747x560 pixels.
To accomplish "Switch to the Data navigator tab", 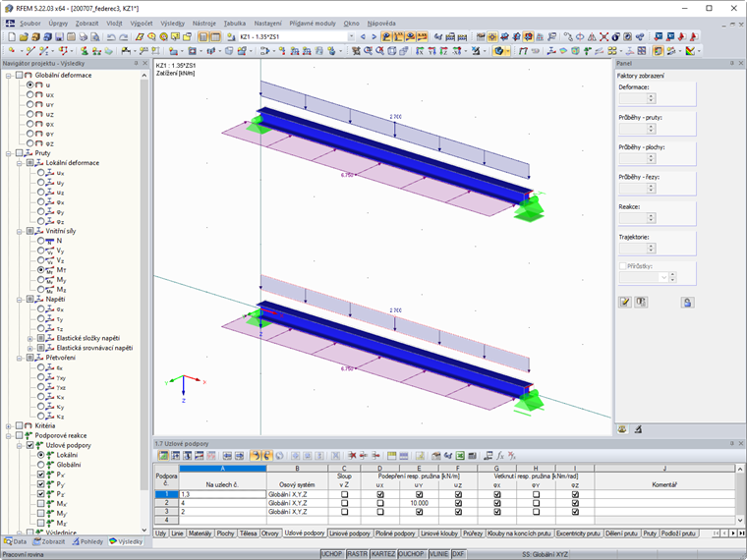I will 16,541.
